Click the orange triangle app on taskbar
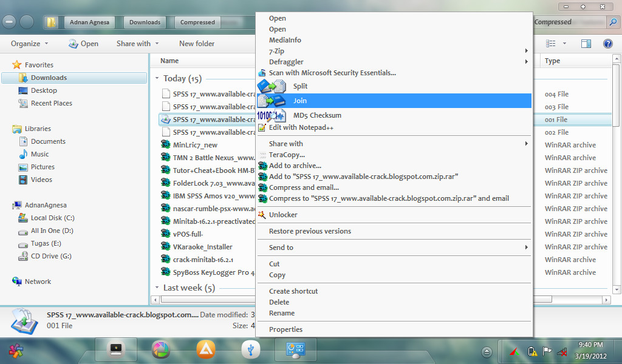Screen dimensions: 622x364 coord(206,349)
